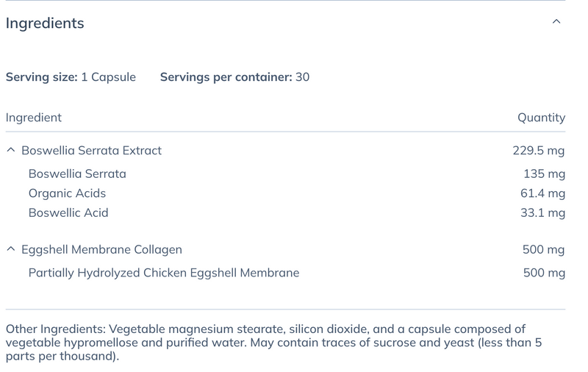Image resolution: width=588 pixels, height=372 pixels.
Task: Select the Boswellia Serrata Extract row label
Action: (91, 151)
